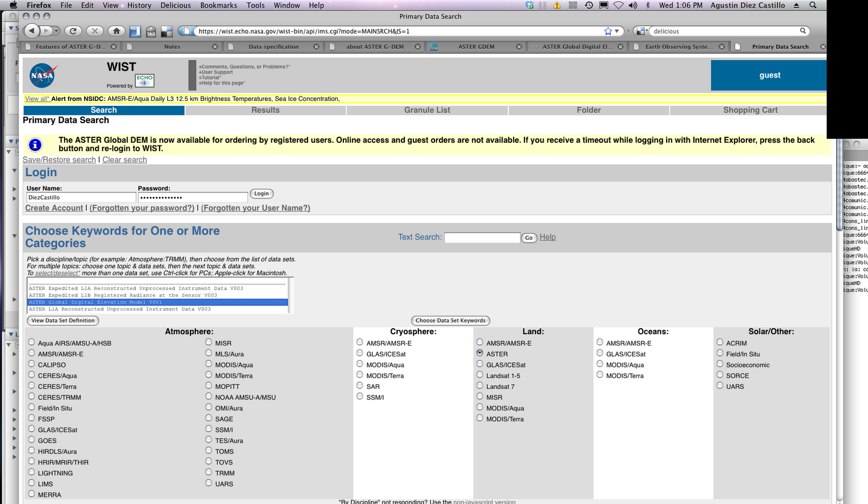Image resolution: width=868 pixels, height=504 pixels.
Task: Select GLAS/ICESat under Oceans
Action: point(599,353)
